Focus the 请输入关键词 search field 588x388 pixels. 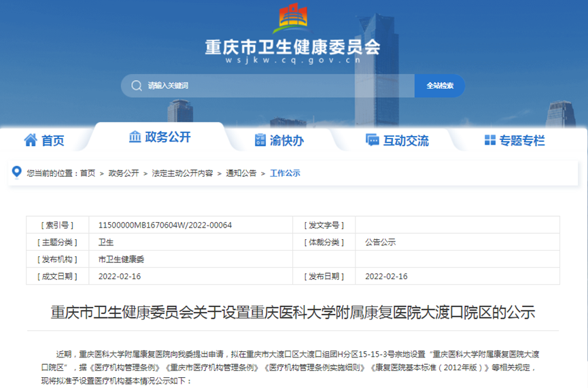click(268, 86)
